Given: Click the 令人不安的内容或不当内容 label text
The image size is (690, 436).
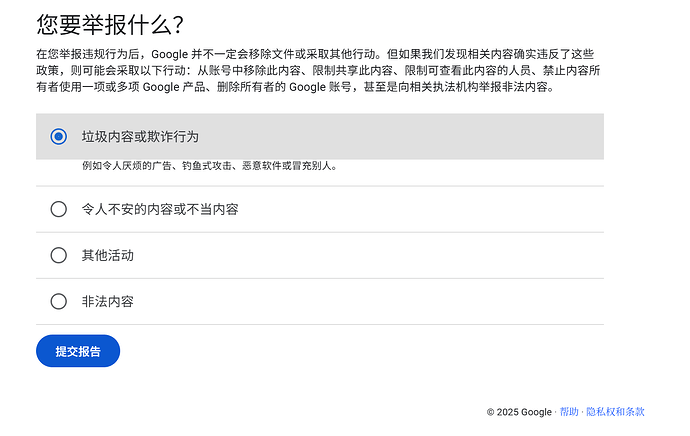Looking at the screenshot, I should click(160, 209).
